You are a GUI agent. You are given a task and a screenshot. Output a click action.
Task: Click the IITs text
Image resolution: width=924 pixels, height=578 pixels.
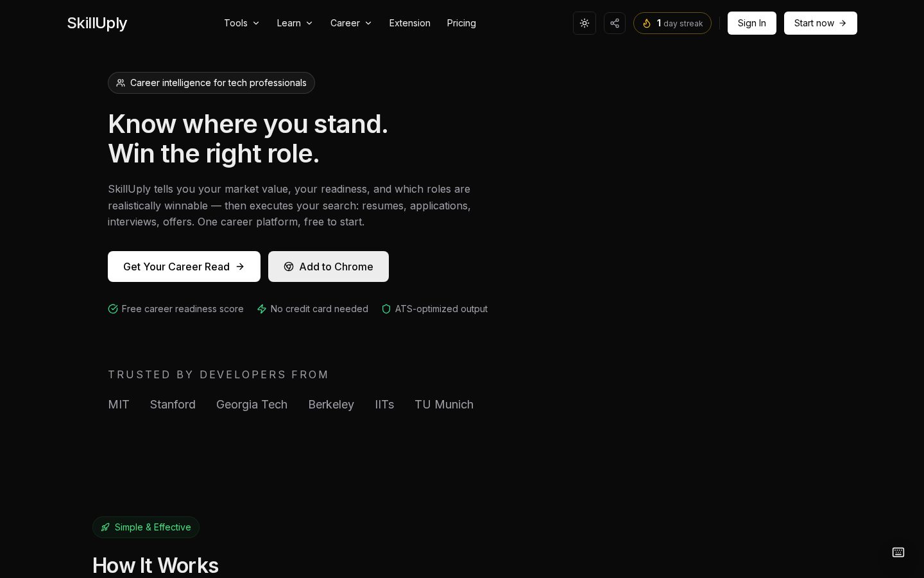click(384, 405)
